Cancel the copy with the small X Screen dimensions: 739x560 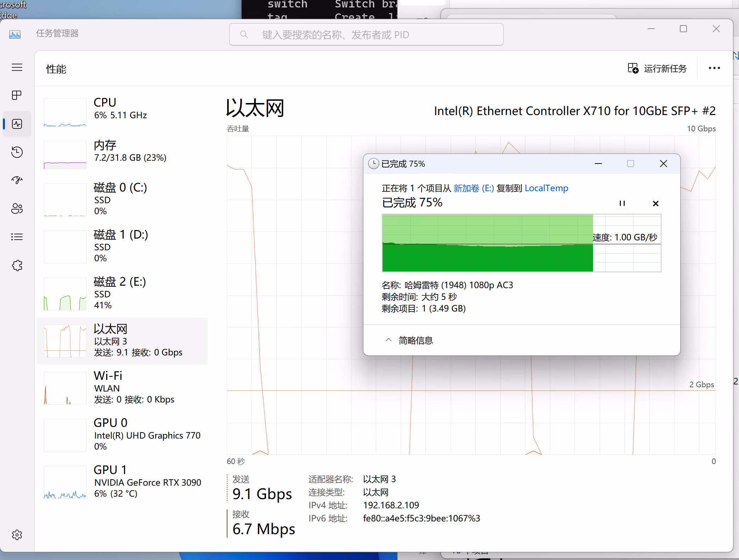[x=655, y=203]
